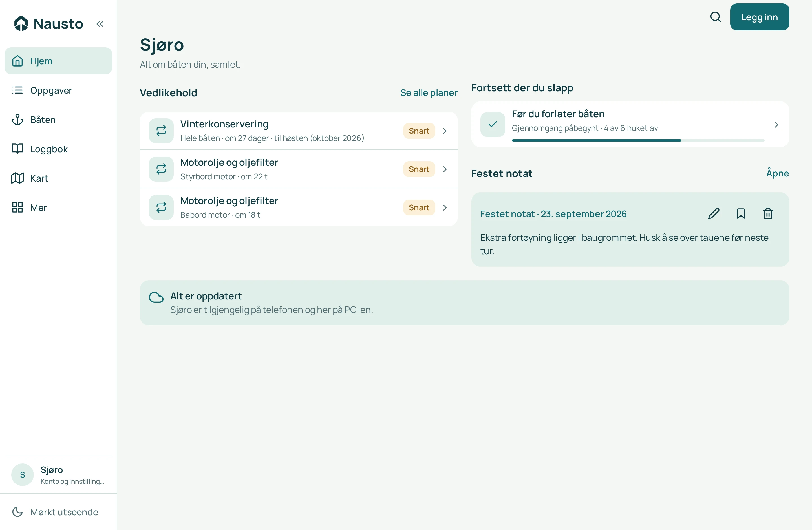This screenshot has width=812, height=530.
Task: Delete pinned note with trash icon
Action: (768, 214)
